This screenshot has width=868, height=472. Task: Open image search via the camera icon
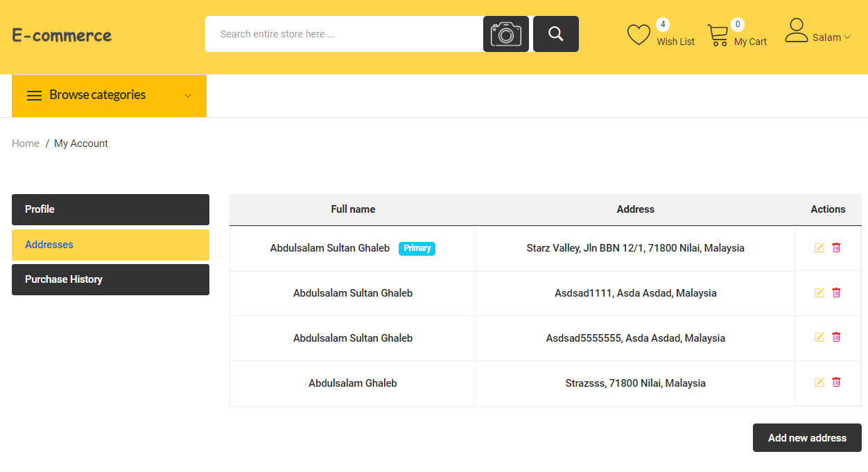click(x=505, y=33)
